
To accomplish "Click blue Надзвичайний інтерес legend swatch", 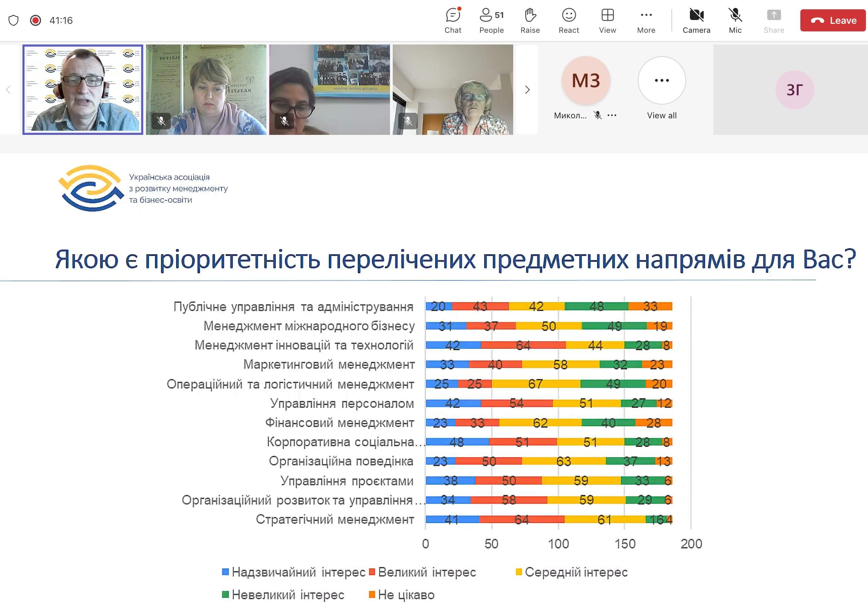I will point(225,572).
